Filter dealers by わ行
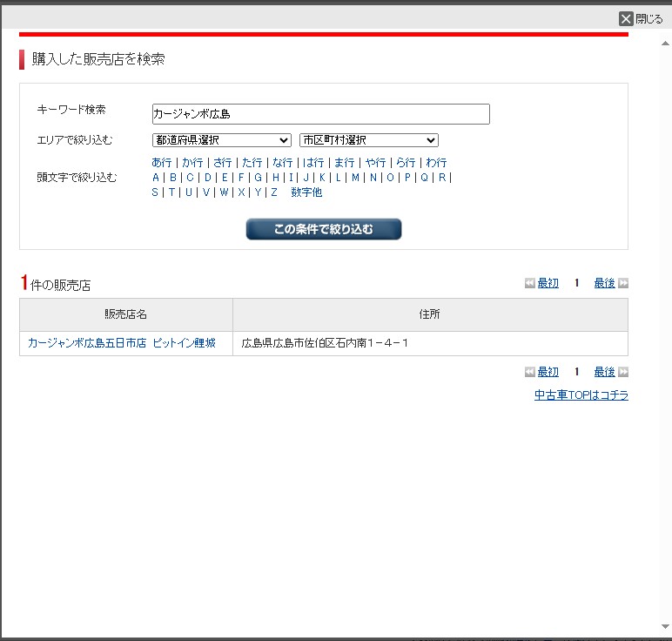This screenshot has width=672, height=641. [436, 163]
